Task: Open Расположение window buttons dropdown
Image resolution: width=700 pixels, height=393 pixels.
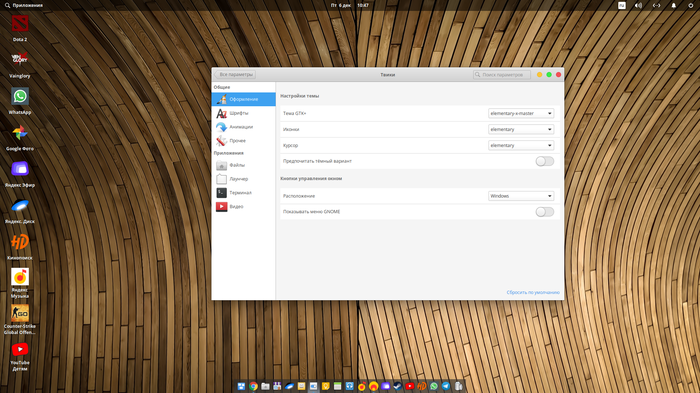Action: tap(521, 196)
